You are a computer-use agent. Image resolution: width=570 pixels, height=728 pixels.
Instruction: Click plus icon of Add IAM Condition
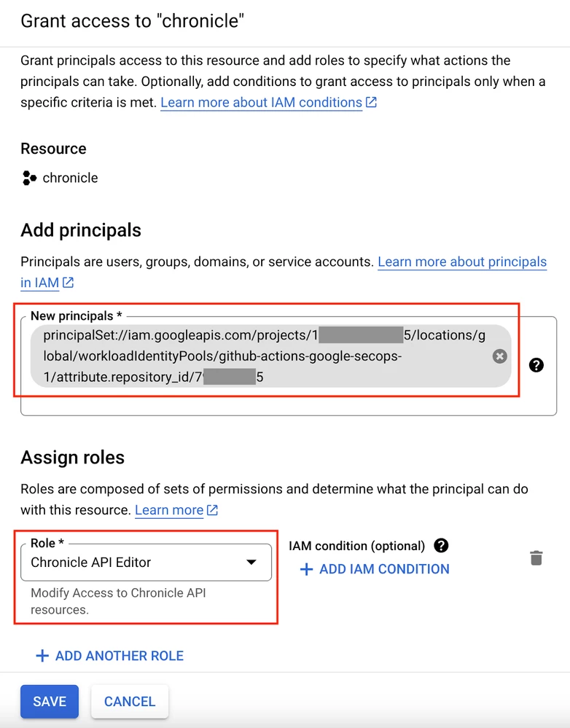306,568
